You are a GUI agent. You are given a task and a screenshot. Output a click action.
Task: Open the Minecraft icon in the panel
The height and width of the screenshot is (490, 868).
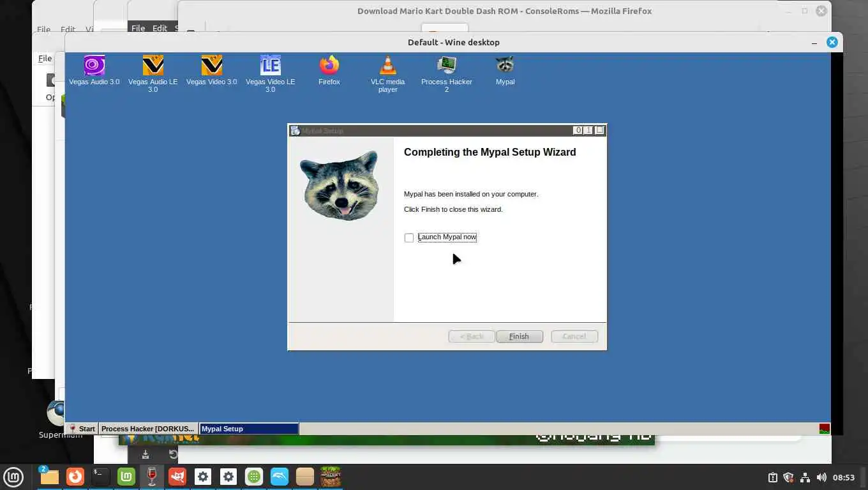331,477
